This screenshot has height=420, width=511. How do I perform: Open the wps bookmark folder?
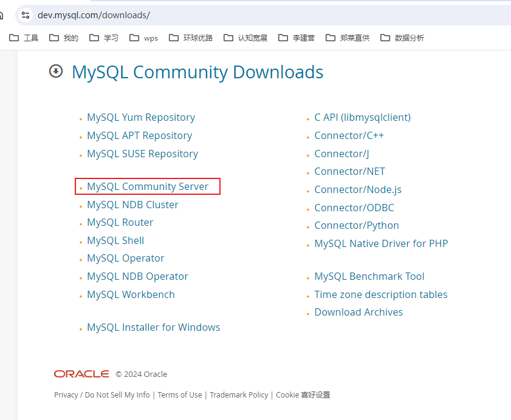(143, 38)
